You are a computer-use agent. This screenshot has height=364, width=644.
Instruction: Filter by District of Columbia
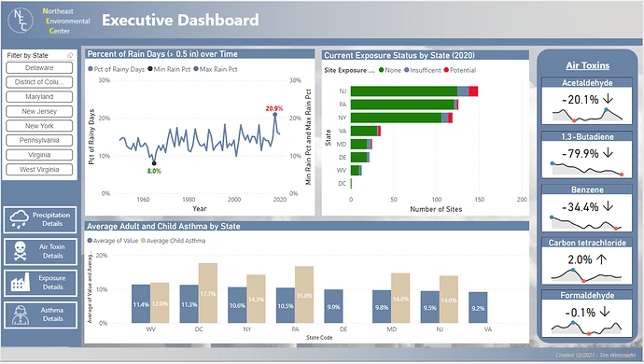pos(39,82)
